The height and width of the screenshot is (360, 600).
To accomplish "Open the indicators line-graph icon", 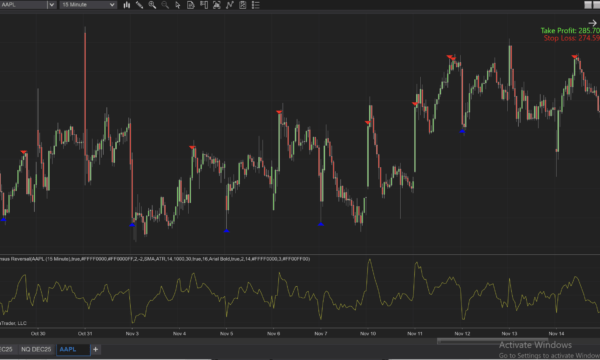I will [x=230, y=5].
